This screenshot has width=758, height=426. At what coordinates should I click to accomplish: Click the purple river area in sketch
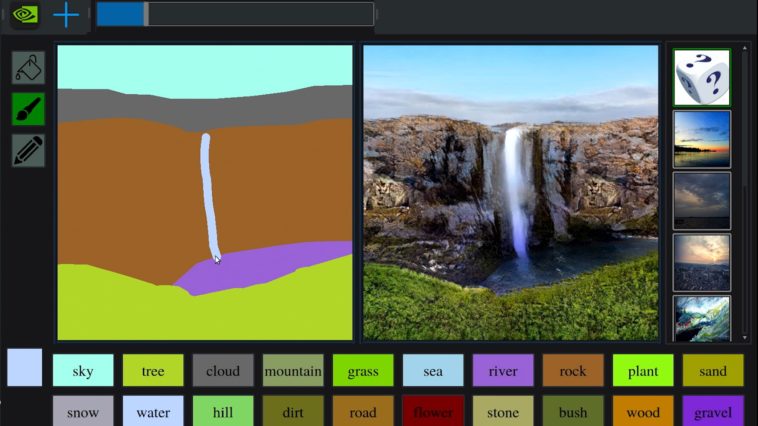(263, 267)
